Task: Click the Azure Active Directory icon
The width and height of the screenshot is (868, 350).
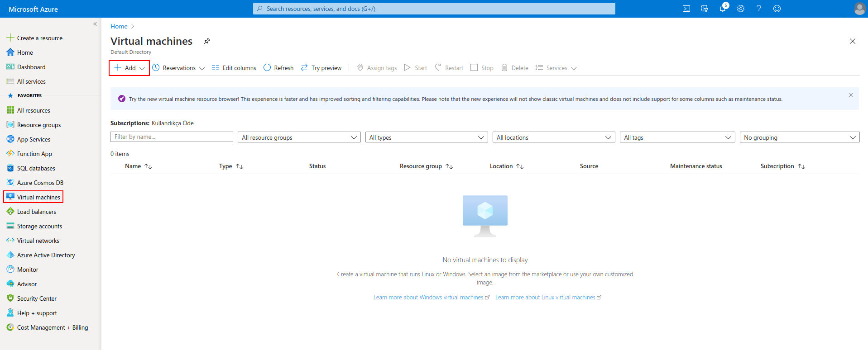Action: click(10, 255)
